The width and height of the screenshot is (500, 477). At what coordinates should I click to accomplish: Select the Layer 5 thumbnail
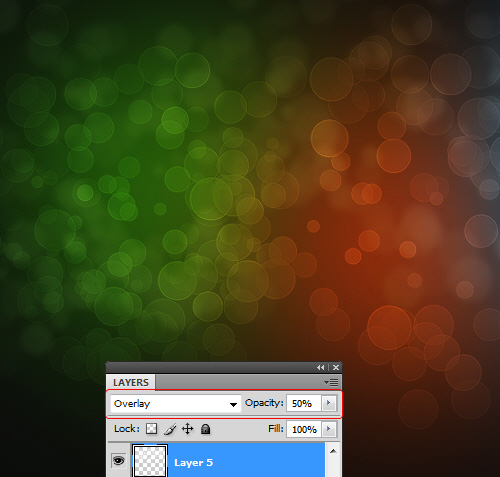pos(150,461)
